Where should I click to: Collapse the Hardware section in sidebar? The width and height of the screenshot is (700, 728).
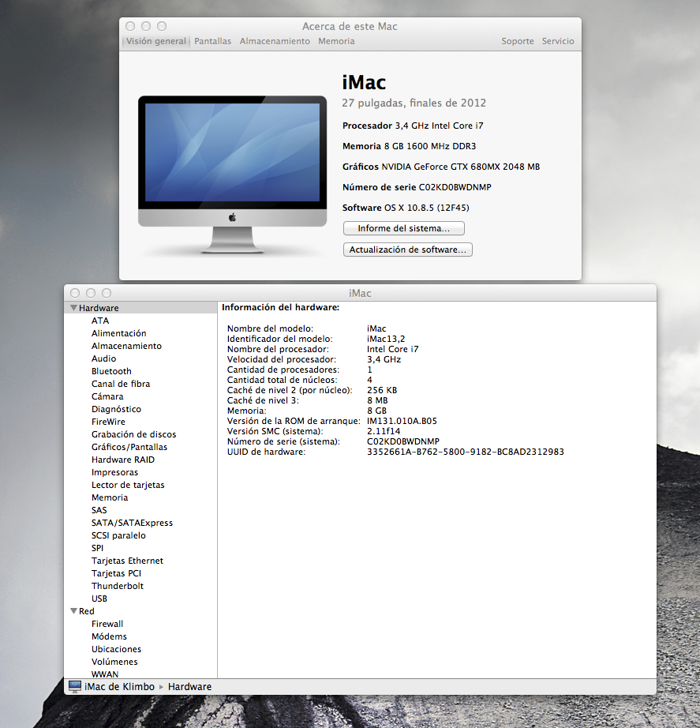click(73, 308)
